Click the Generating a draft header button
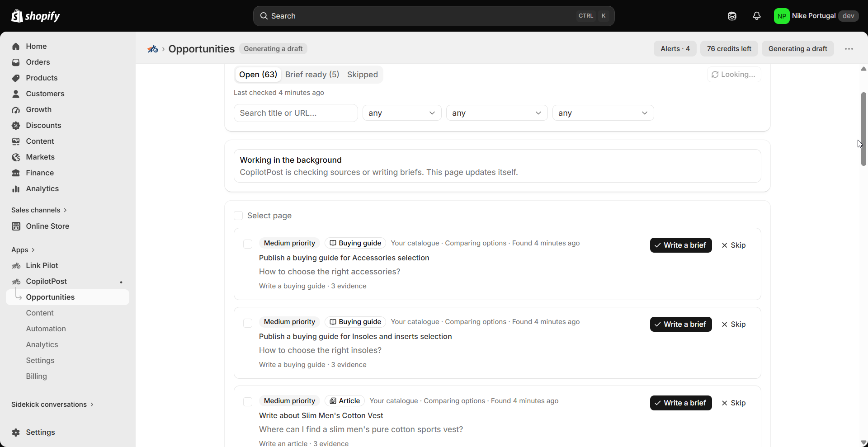 pos(798,49)
